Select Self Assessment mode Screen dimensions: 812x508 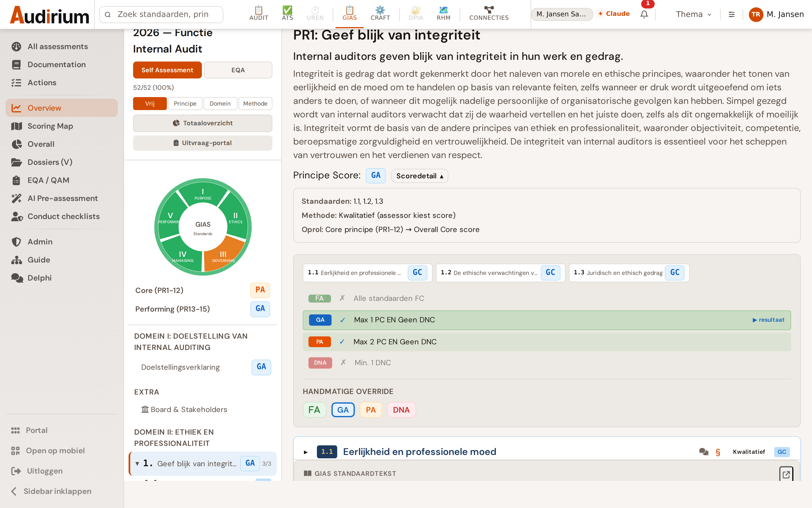(167, 70)
